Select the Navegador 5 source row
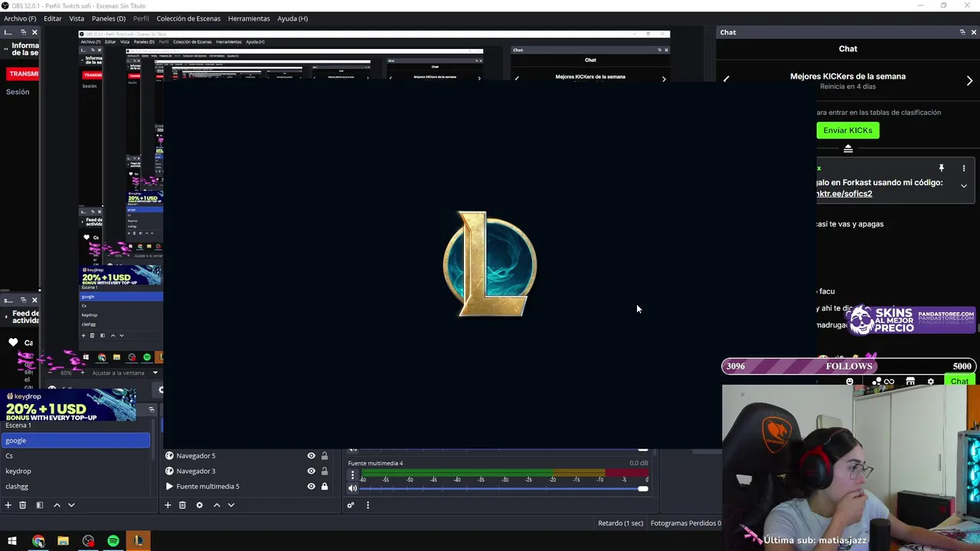 click(x=247, y=456)
